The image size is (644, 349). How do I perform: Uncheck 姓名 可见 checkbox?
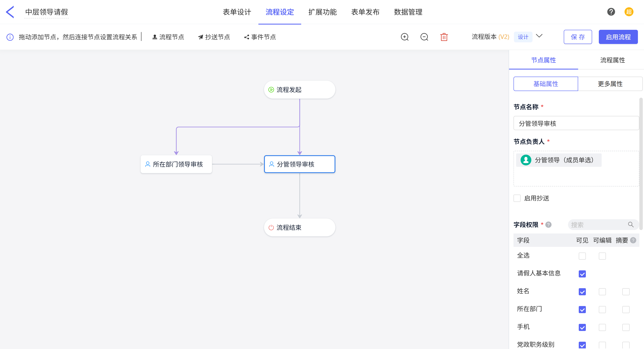582,291
